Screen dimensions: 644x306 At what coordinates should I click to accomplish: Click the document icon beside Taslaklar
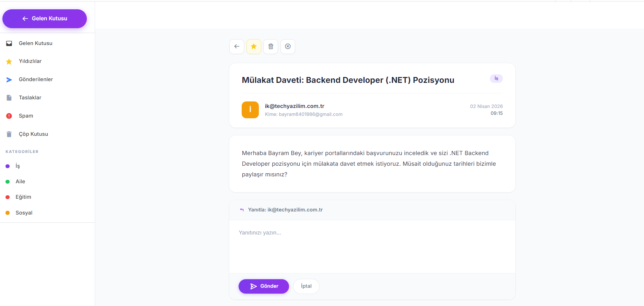[x=9, y=98]
